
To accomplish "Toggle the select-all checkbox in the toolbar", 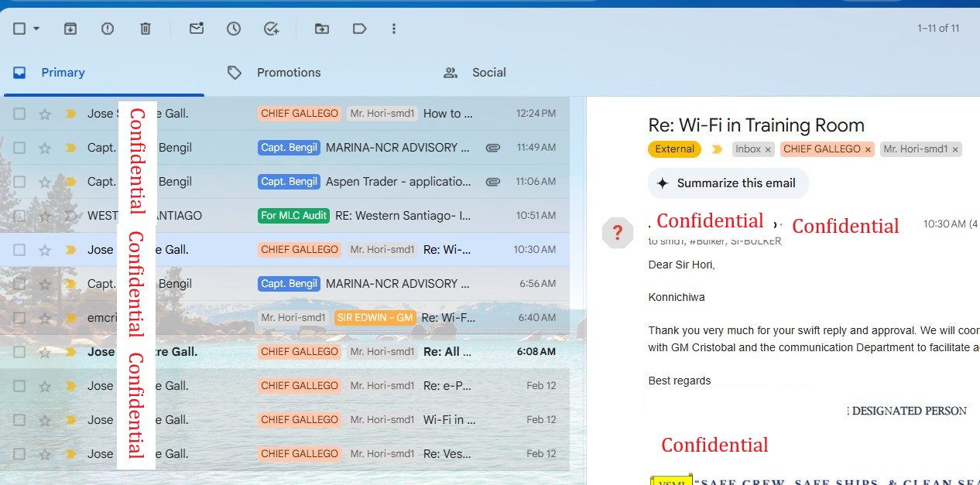I will click(x=19, y=29).
